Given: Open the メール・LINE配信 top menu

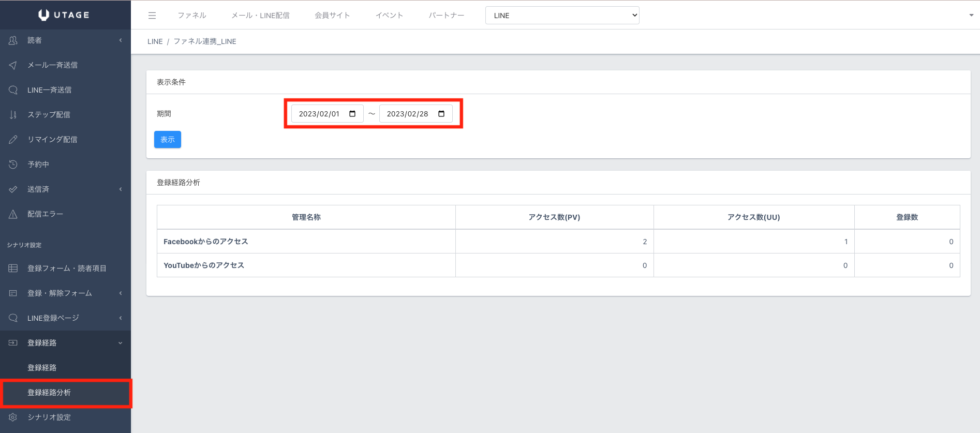Looking at the screenshot, I should click(260, 16).
